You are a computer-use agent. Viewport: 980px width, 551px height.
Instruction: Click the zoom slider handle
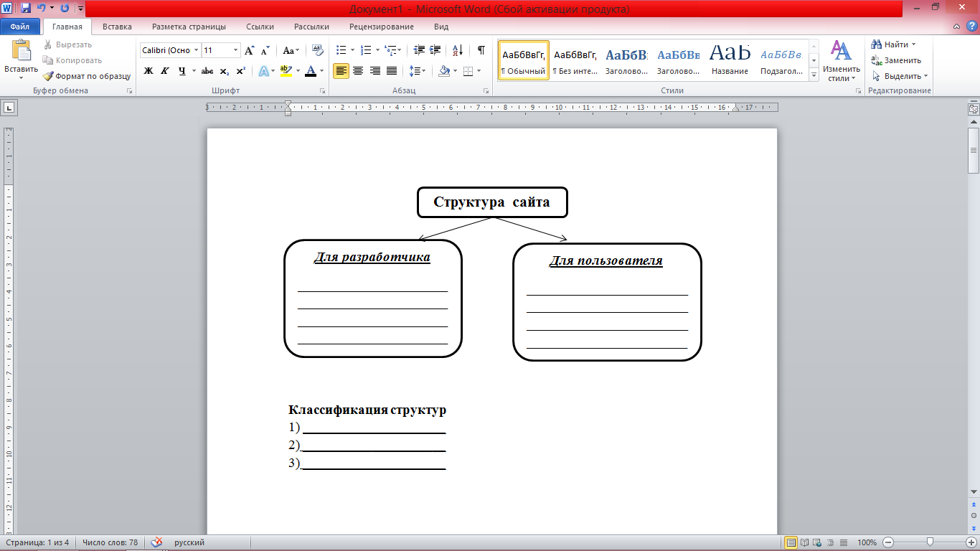coord(930,542)
